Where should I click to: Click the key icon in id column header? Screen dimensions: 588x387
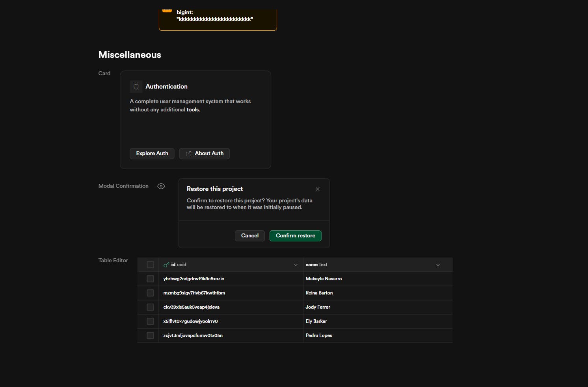pyautogui.click(x=166, y=265)
